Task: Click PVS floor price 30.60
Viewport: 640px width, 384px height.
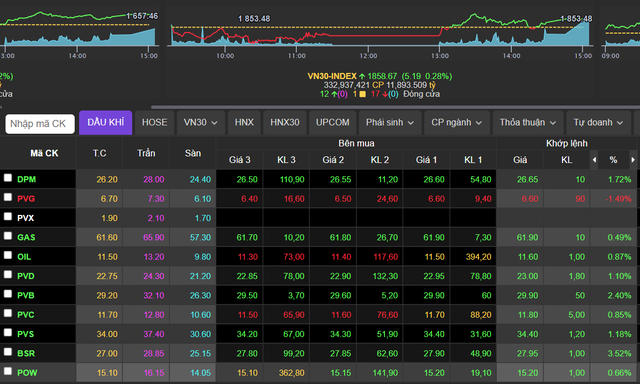Action: [x=200, y=334]
